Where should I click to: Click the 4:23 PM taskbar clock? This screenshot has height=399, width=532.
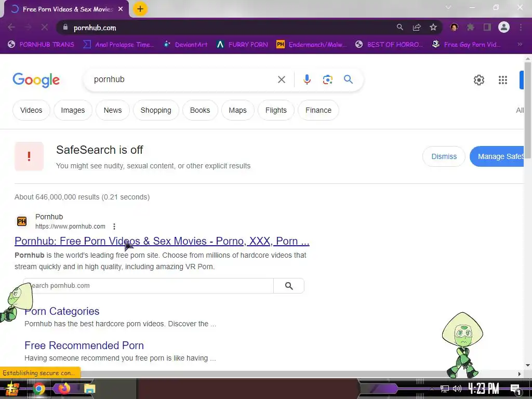click(484, 389)
